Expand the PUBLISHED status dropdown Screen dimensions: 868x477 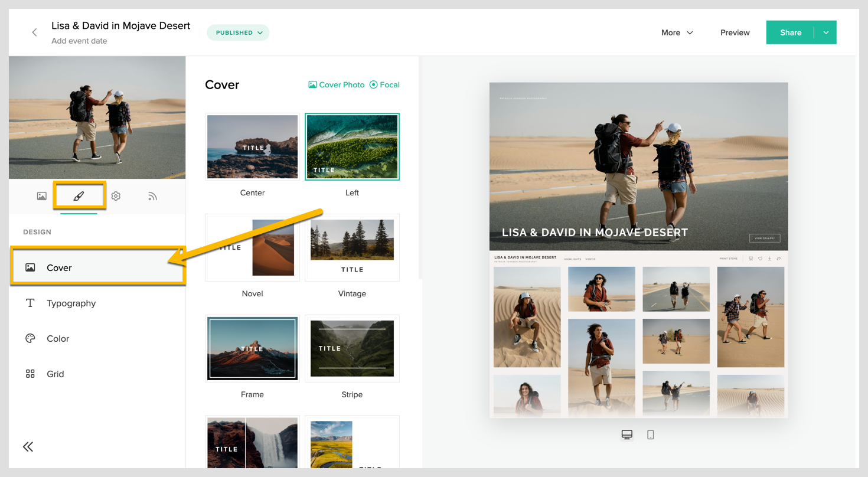click(238, 32)
